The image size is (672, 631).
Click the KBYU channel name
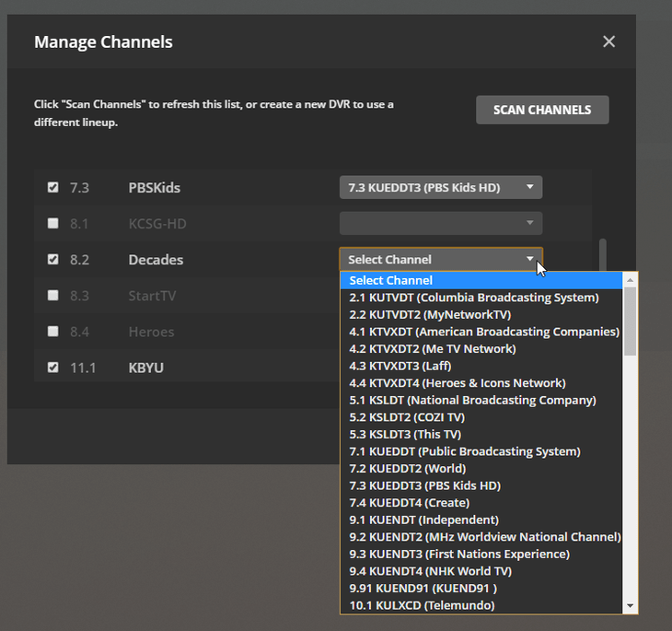point(146,368)
